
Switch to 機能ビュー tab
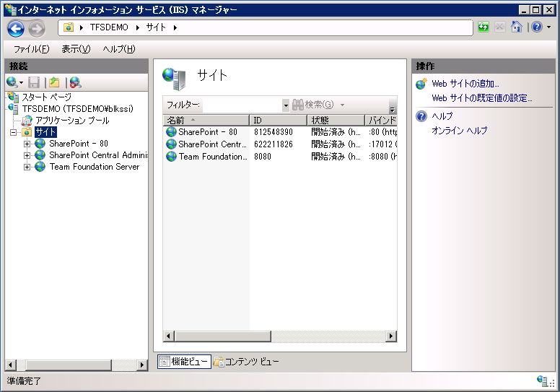point(184,362)
